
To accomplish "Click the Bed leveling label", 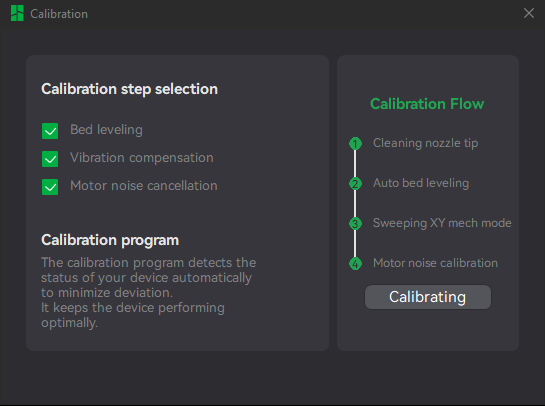I will [106, 130].
